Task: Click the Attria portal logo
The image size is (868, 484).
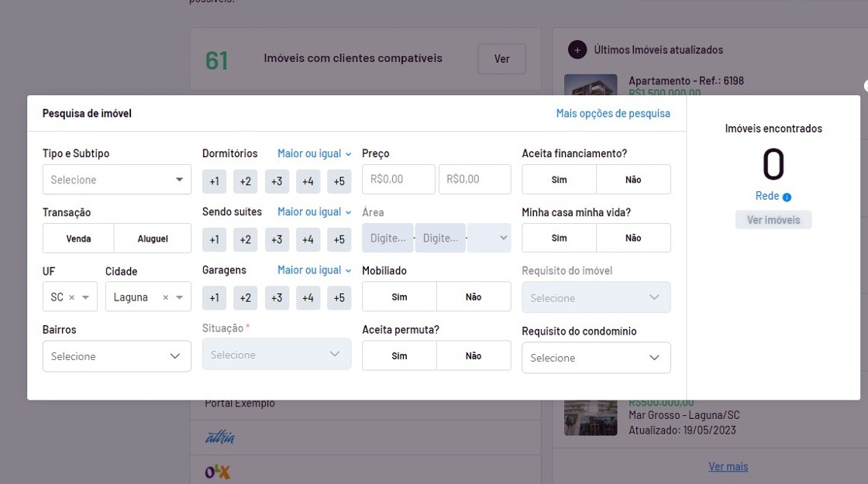Action: [220, 438]
